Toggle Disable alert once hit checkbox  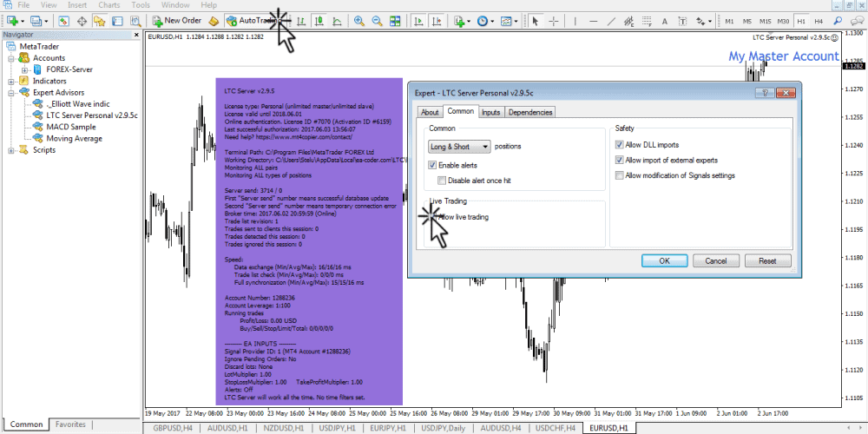pyautogui.click(x=442, y=180)
